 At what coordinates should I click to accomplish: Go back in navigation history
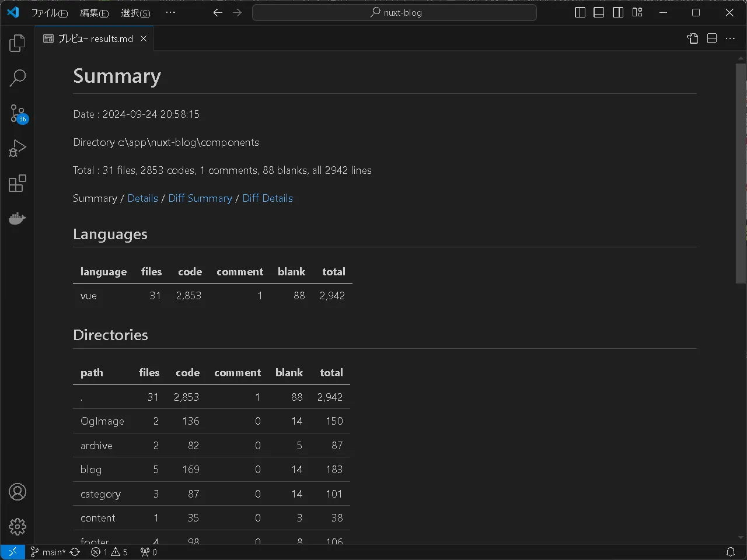[x=218, y=12]
